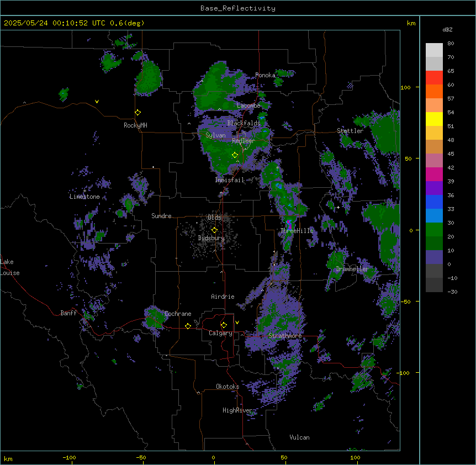The image size is (476, 465).
Task: Click the -50 tick on the horizontal axis
Action: pos(141,457)
